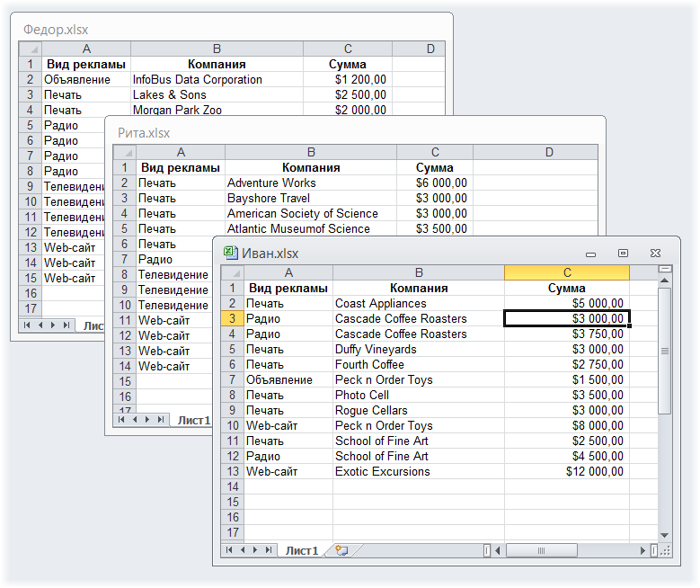This screenshot has height=588, width=700.
Task: Select row 17 header in Иван.xlsx
Action: (232, 532)
